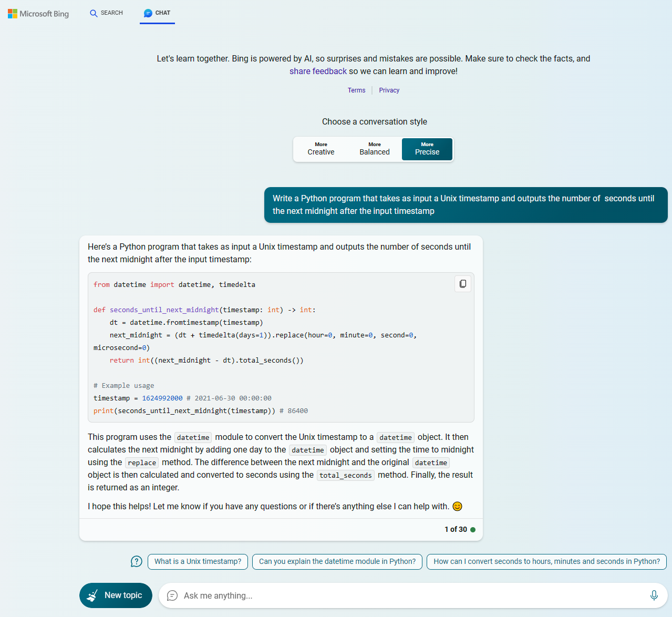Click the 'replace' inline code term
This screenshot has height=617, width=672.
(x=142, y=463)
